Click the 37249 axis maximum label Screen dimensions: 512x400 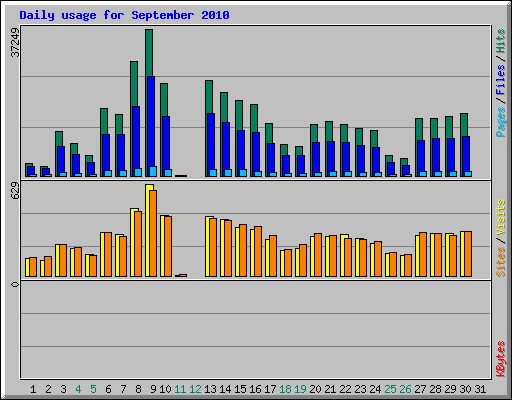[x=15, y=42]
